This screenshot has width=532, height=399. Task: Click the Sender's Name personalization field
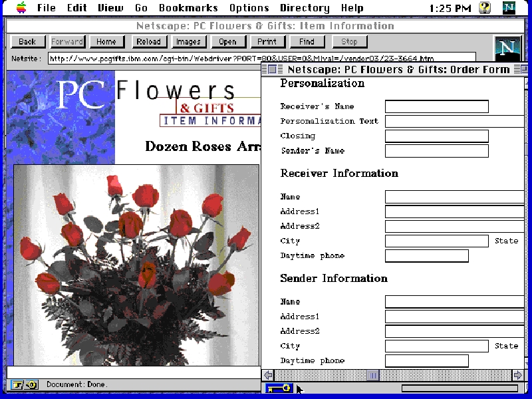[x=437, y=151]
